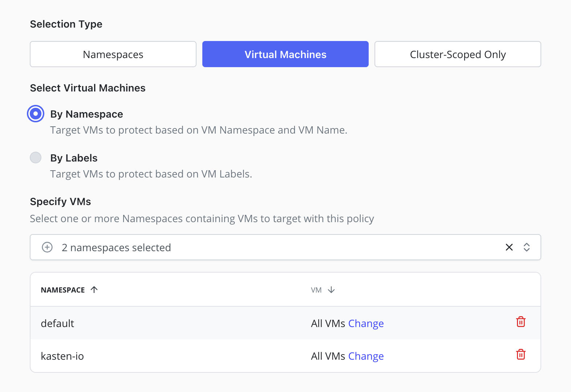
Task: Select the default namespace table row
Action: (285, 323)
